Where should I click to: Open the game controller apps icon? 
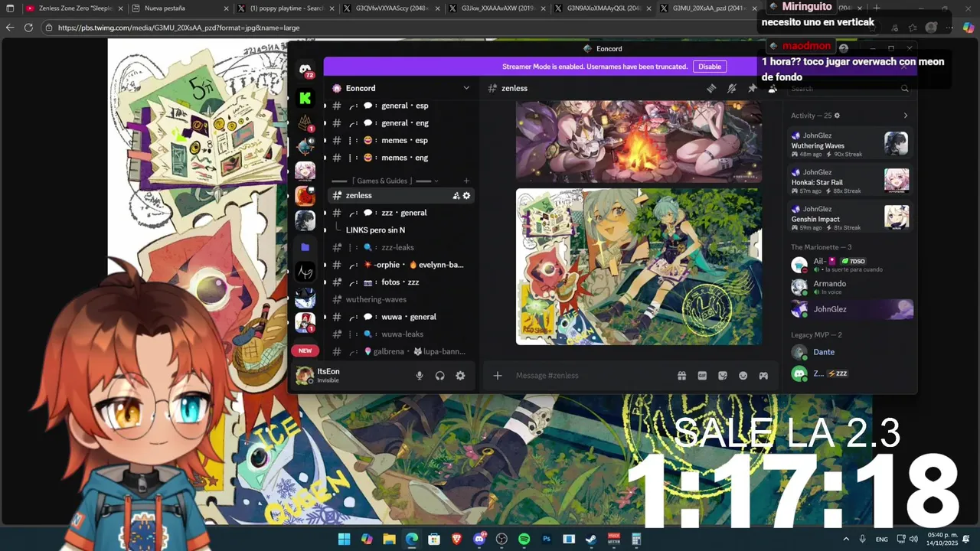coord(763,376)
